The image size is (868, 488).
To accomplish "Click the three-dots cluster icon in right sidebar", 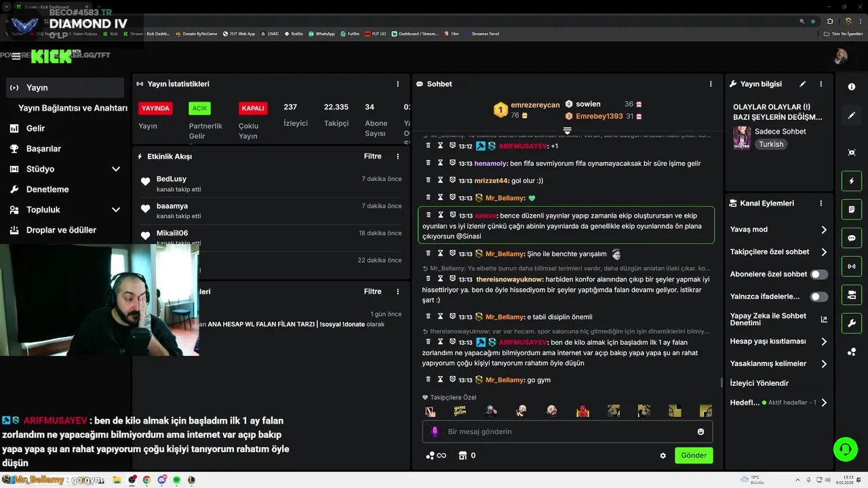I will coord(852,352).
